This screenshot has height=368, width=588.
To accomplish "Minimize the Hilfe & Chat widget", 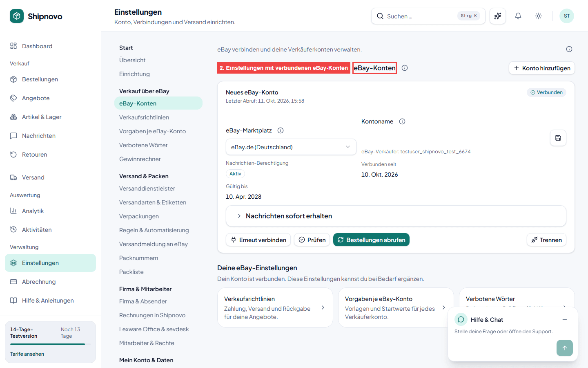I will click(565, 319).
